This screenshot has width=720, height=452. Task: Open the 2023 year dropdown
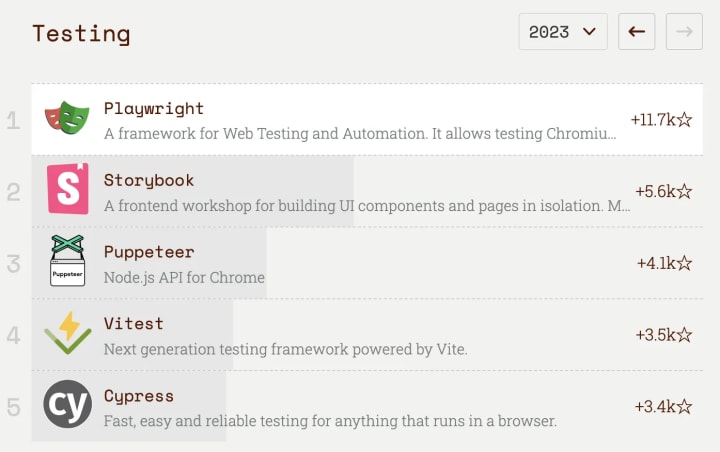563,32
